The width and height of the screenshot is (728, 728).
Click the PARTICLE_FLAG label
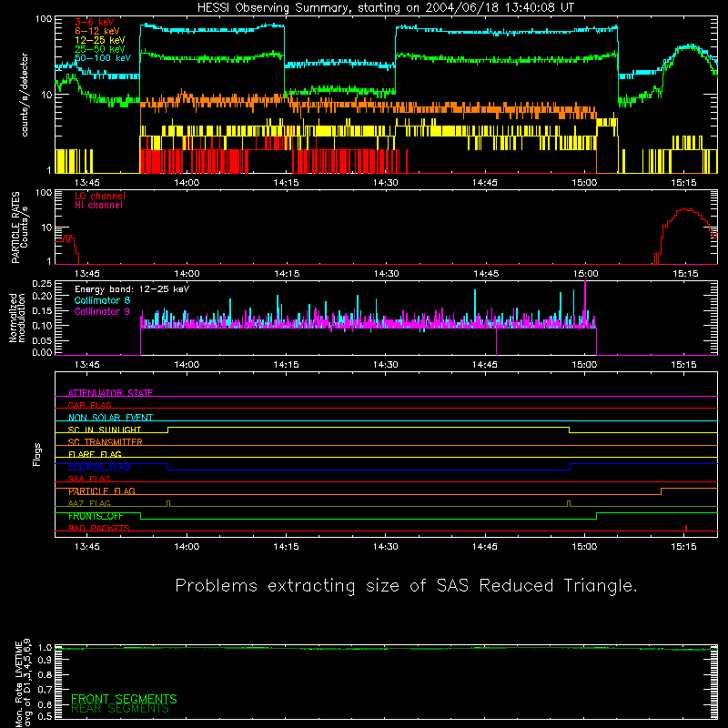coord(101,491)
